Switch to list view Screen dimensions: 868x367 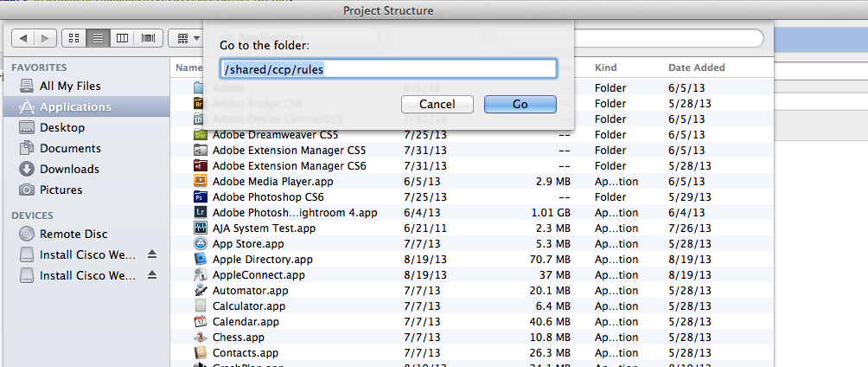coord(98,38)
